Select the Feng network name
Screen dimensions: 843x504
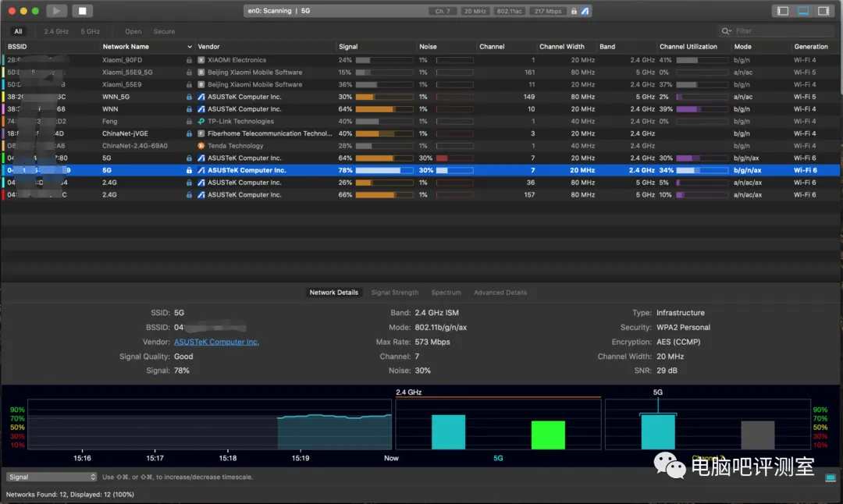pyautogui.click(x=110, y=122)
